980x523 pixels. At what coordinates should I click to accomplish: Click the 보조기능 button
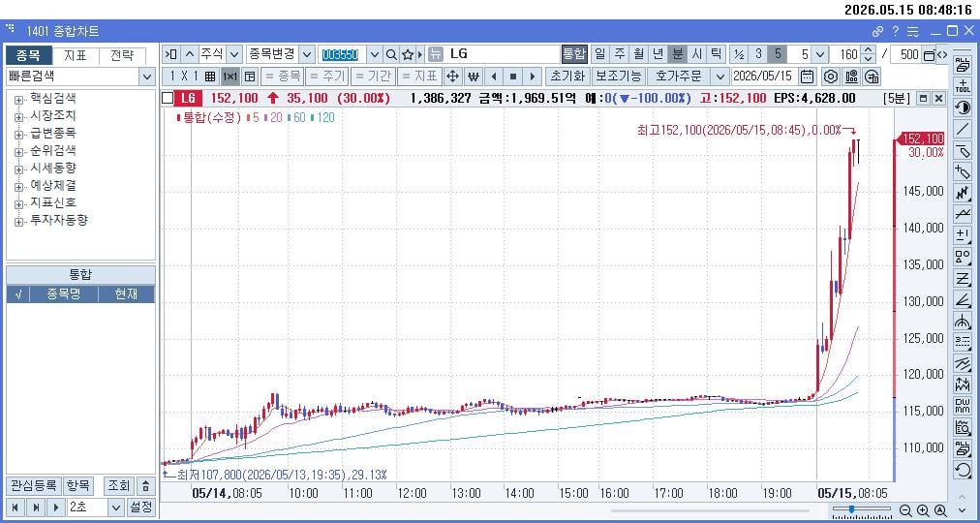[618, 77]
